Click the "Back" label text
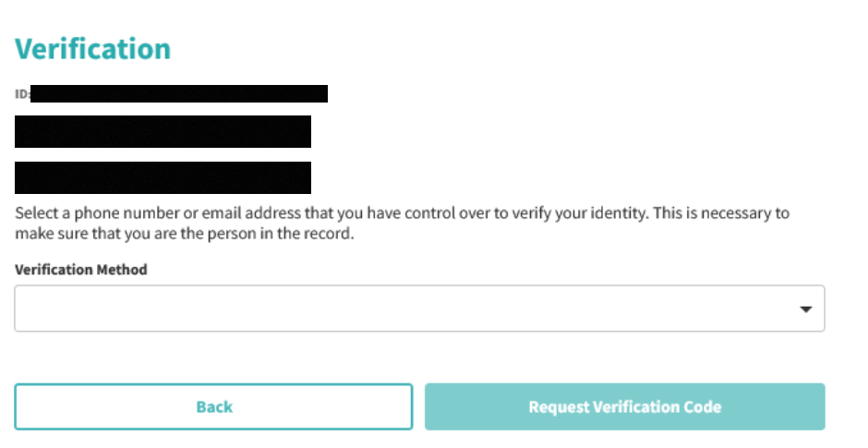 click(214, 406)
